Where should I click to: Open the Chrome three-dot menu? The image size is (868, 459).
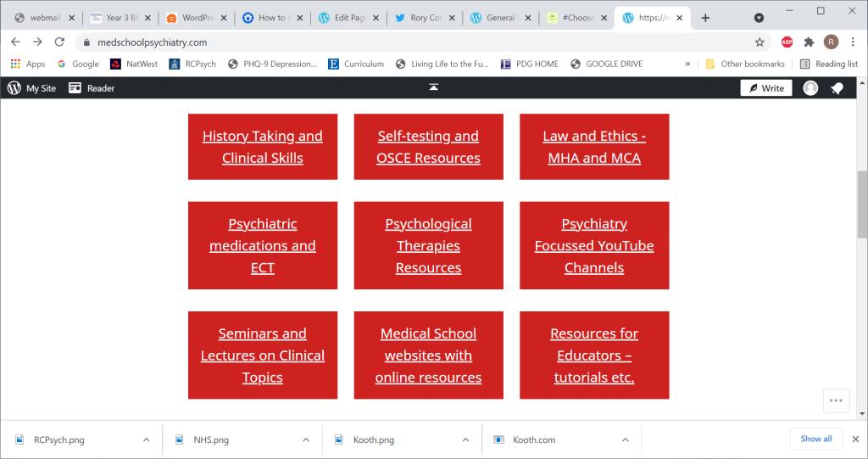(853, 42)
